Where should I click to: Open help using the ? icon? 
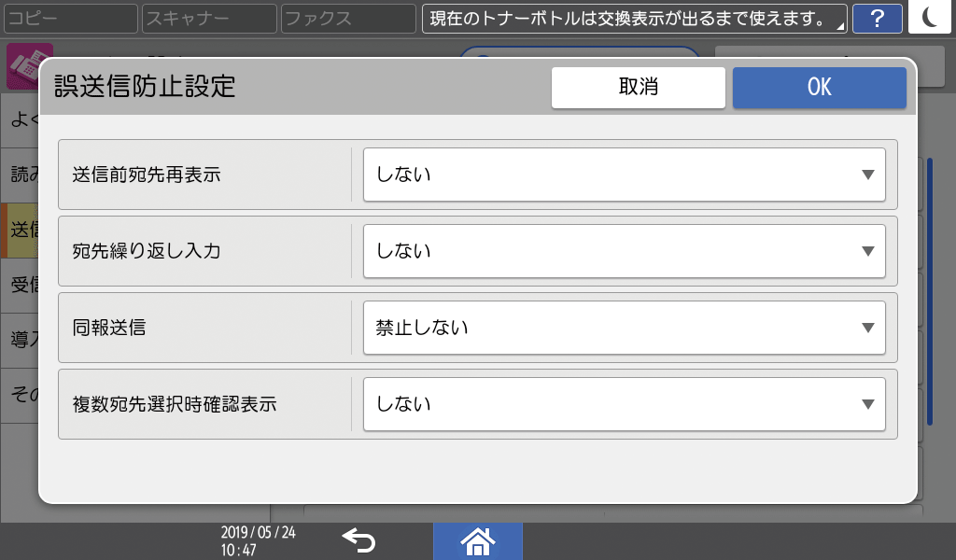[x=877, y=18]
